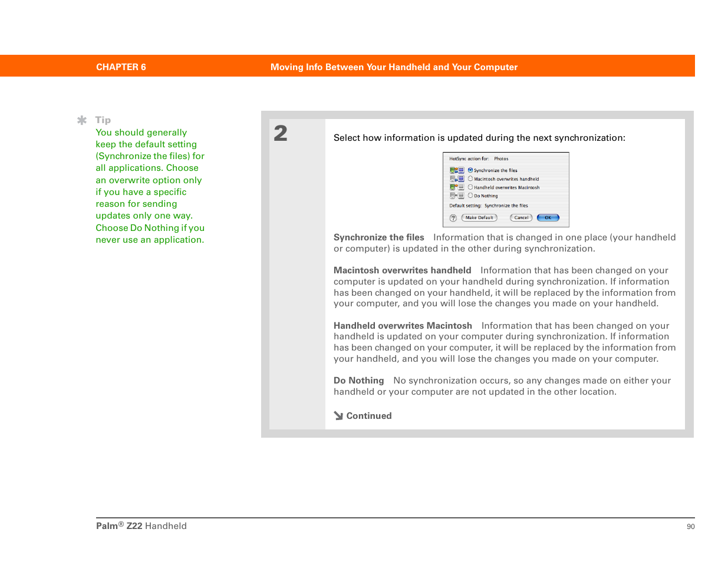Click the CHAPTER 6 header text

pyautogui.click(x=121, y=67)
